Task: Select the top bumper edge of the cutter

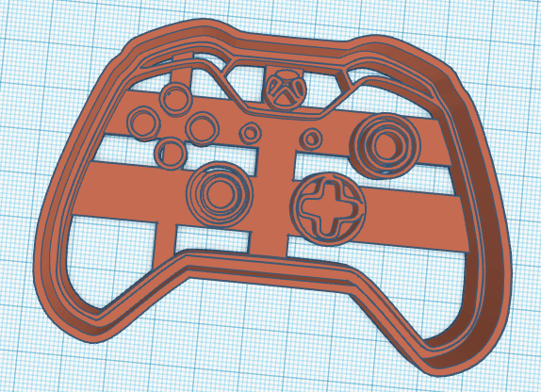Action: (x=276, y=41)
